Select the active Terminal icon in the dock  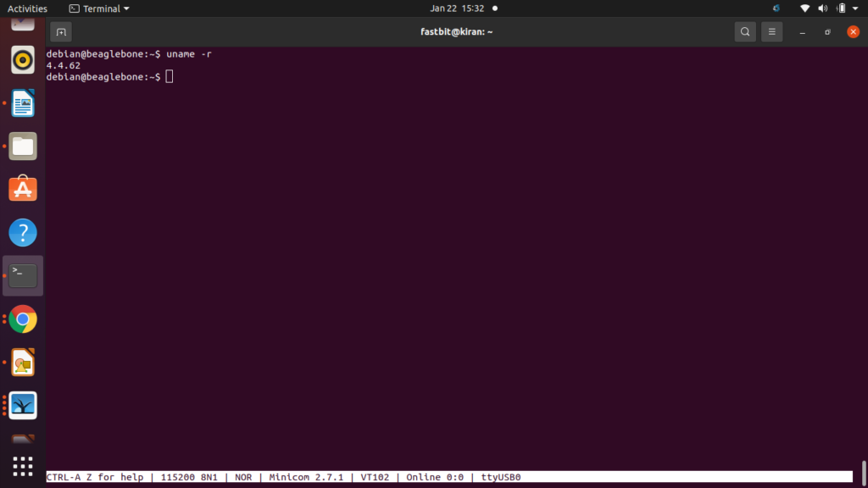click(22, 274)
